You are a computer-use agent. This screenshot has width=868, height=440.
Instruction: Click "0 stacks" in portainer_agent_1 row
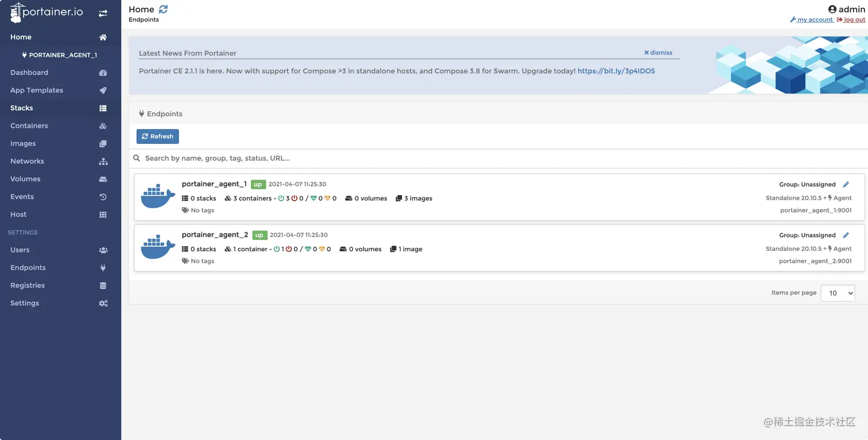coord(203,198)
